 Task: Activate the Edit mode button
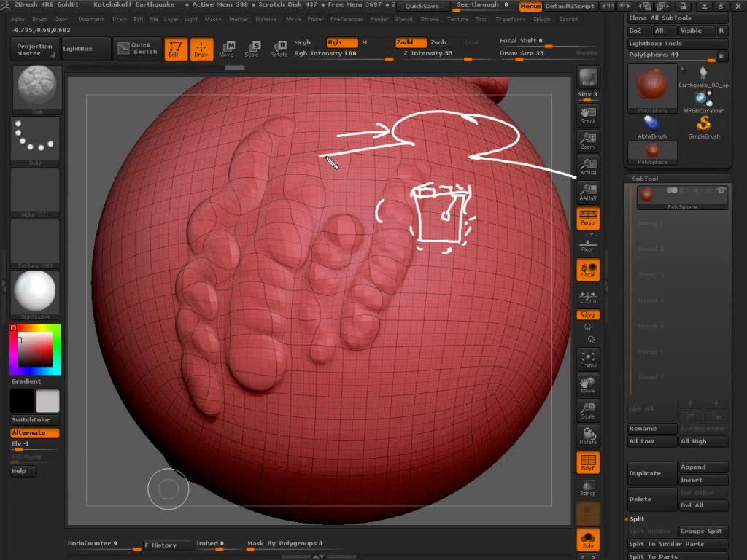(176, 49)
